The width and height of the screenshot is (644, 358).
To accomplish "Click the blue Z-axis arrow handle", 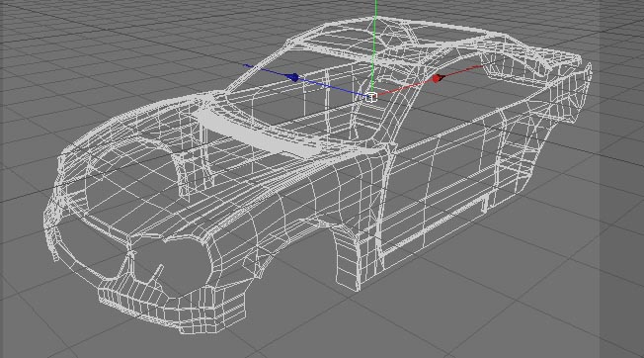I will [x=294, y=77].
